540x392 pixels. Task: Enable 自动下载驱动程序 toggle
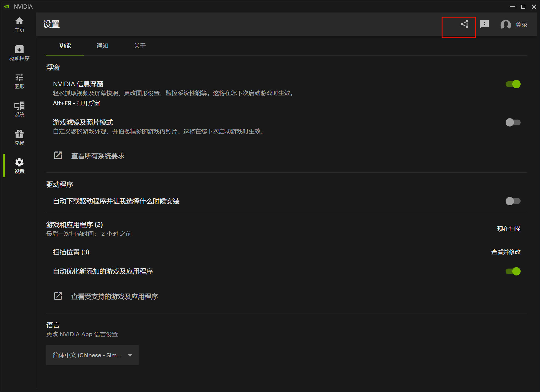tap(513, 201)
